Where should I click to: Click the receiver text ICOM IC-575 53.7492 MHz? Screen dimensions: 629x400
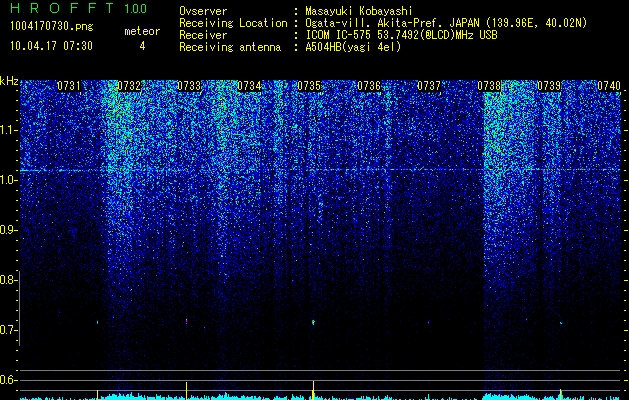[x=401, y=35]
